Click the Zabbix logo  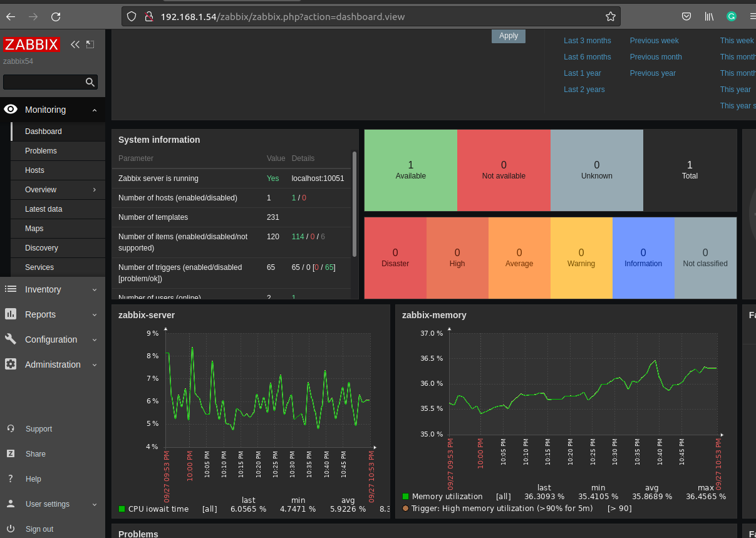point(31,44)
